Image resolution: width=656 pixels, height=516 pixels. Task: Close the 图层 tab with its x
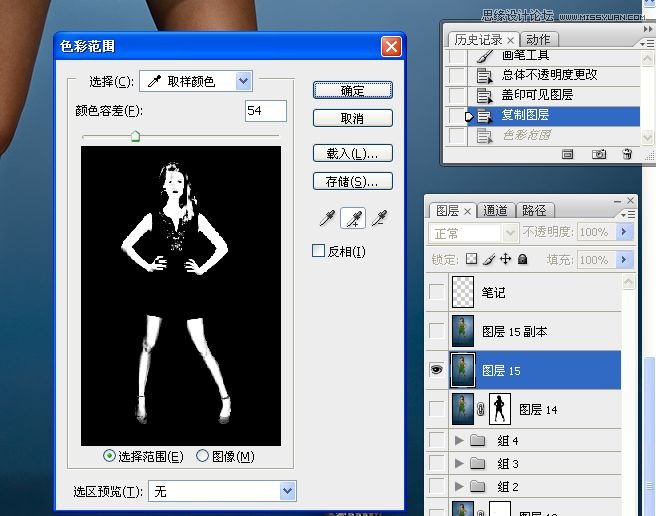tap(467, 211)
